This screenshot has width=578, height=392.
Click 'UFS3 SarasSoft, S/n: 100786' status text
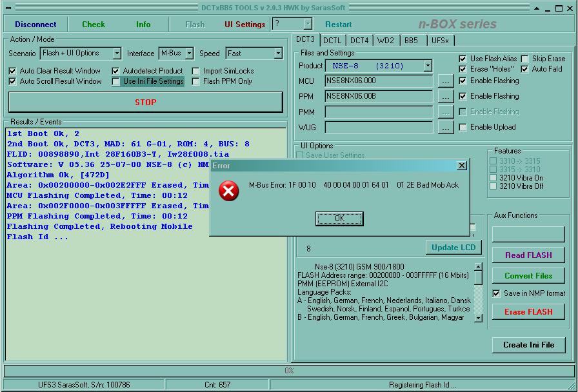(x=84, y=385)
